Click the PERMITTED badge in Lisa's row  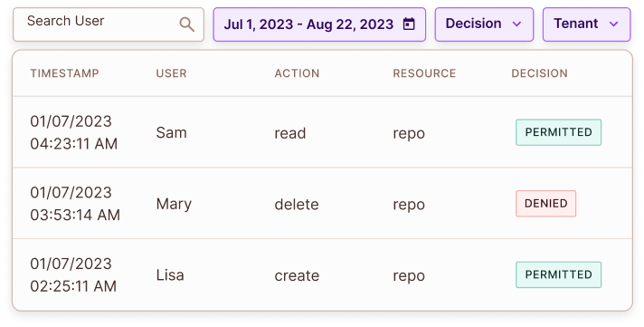[559, 274]
